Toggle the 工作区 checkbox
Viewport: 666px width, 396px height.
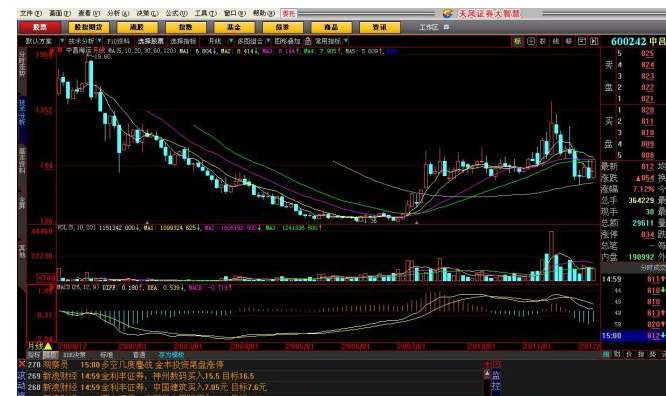(x=446, y=27)
